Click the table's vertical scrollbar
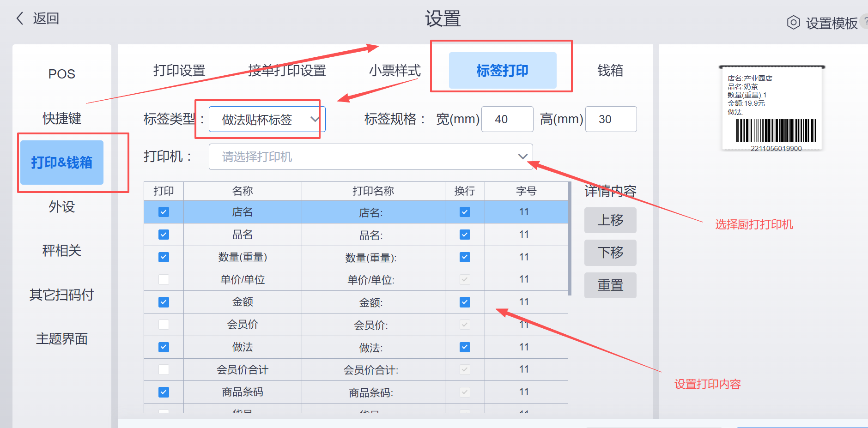Viewport: 868px width, 428px height. [570, 240]
